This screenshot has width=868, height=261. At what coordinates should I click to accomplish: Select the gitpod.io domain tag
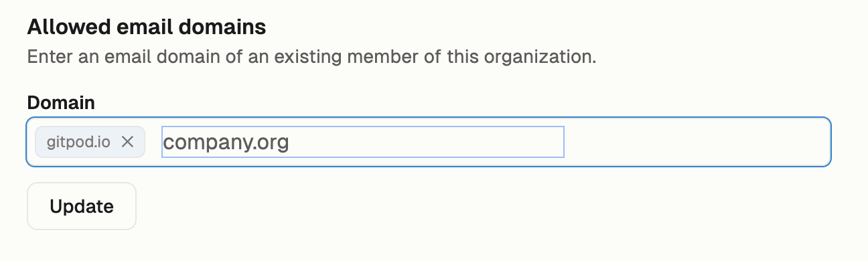click(x=90, y=142)
